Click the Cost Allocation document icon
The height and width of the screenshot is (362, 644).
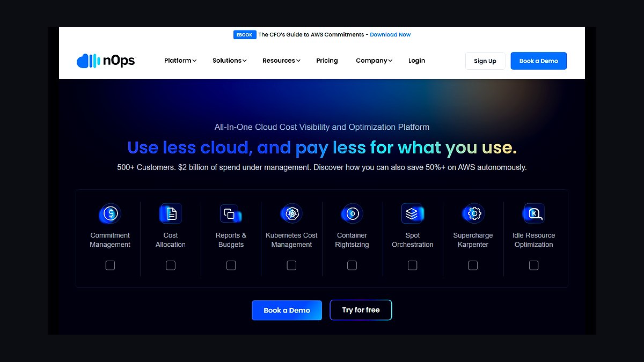[171, 213]
